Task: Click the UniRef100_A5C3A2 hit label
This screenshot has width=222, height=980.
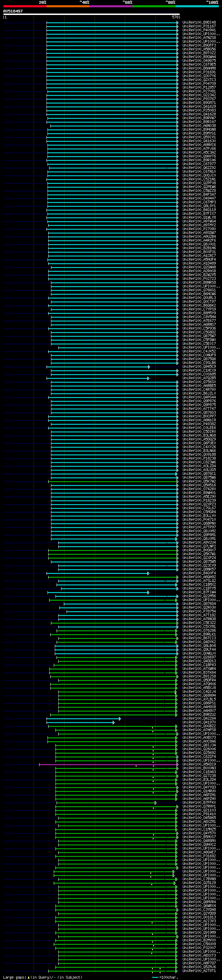Action: point(199,152)
